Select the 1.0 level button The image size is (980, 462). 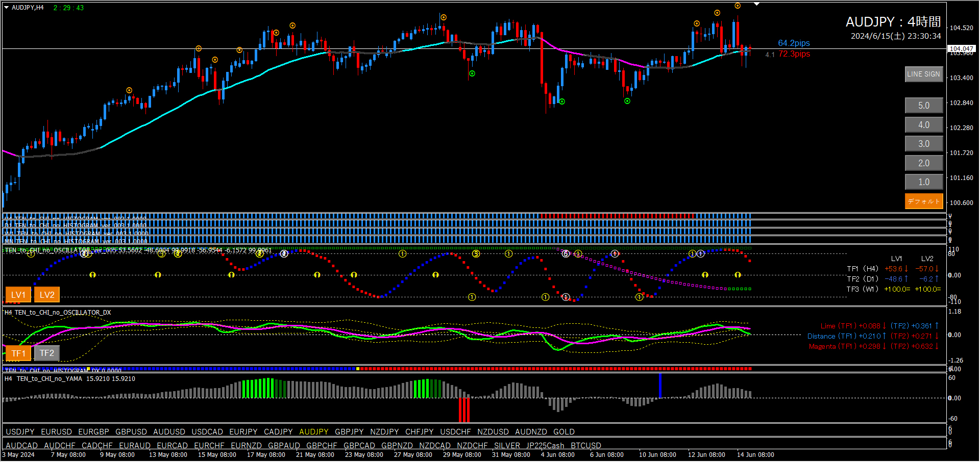[x=923, y=182]
